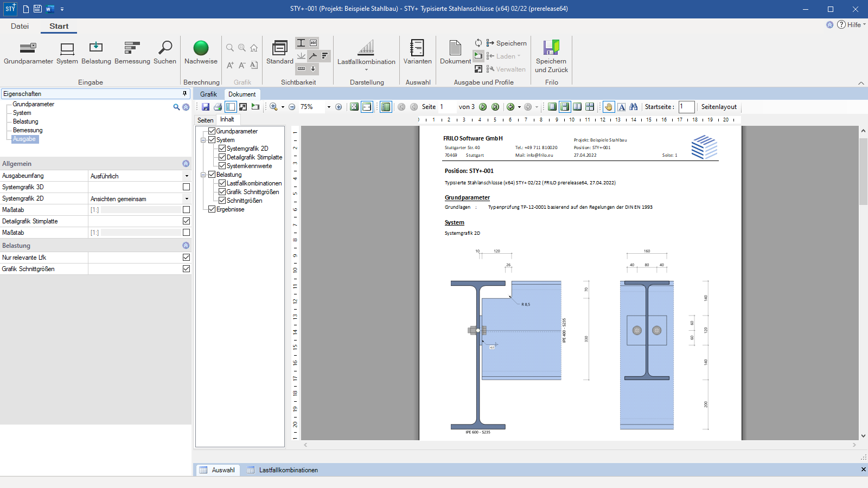This screenshot has width=868, height=488.
Task: Open the Datei menu tab
Action: point(20,26)
